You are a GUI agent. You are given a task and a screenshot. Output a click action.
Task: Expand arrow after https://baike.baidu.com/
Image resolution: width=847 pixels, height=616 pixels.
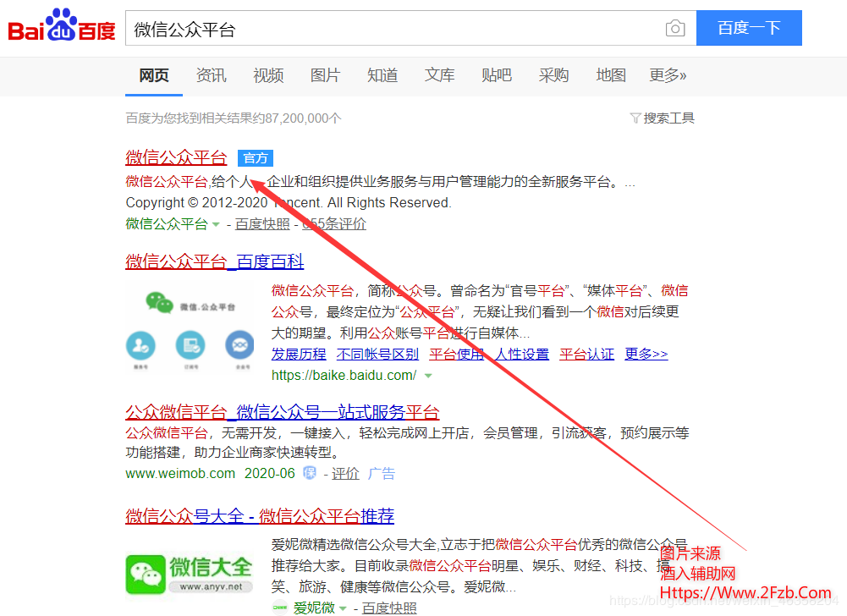click(x=428, y=376)
